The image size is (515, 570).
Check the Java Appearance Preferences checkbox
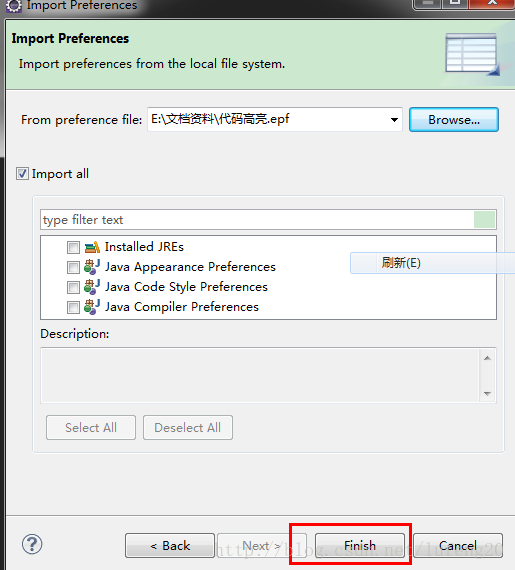[73, 268]
